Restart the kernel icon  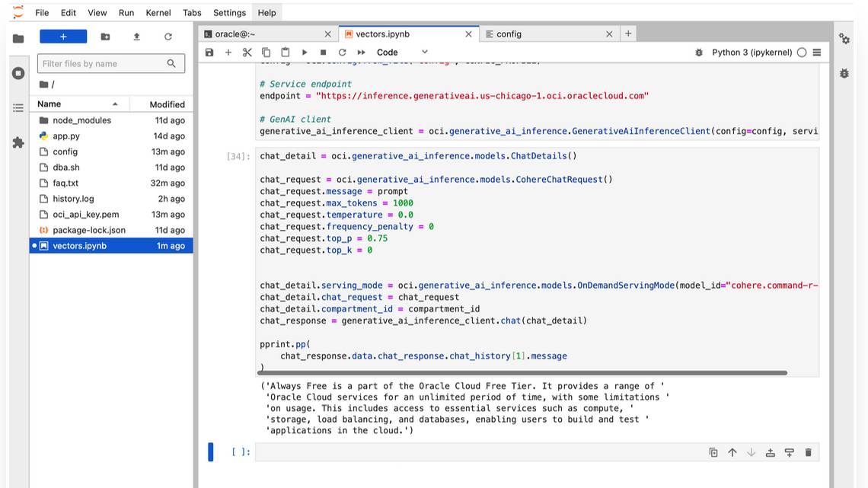click(x=342, y=52)
